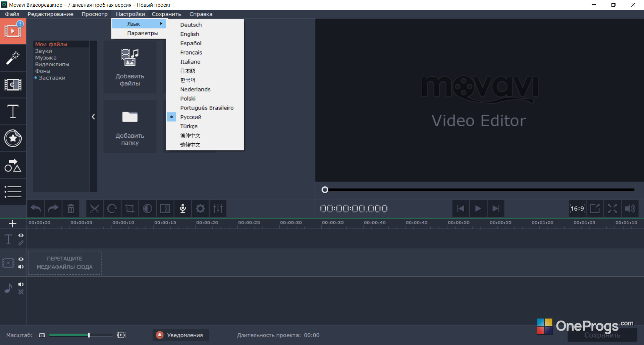Start voice recording with microphone icon
This screenshot has width=644, height=345.
(x=183, y=209)
